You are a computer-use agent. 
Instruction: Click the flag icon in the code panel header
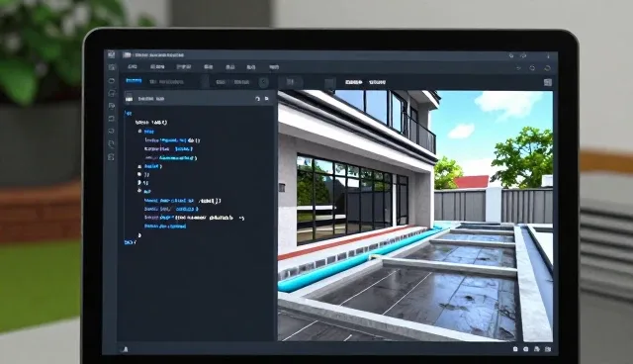[266, 99]
